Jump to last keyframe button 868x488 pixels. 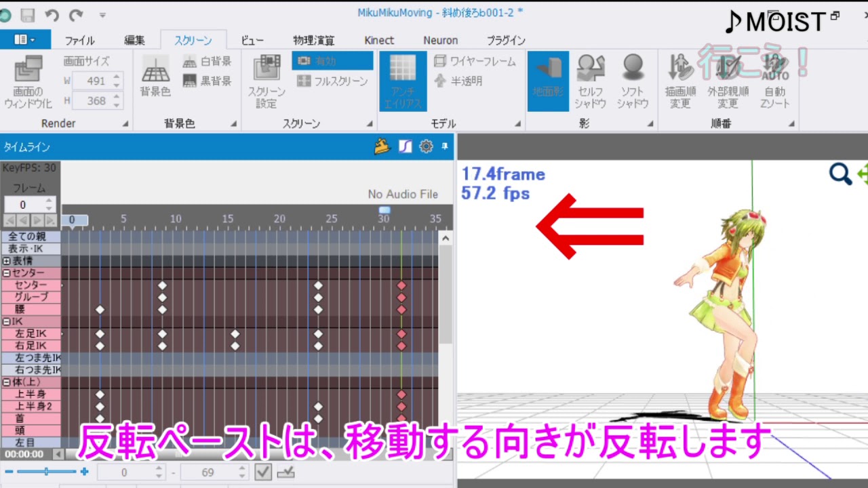(x=50, y=220)
